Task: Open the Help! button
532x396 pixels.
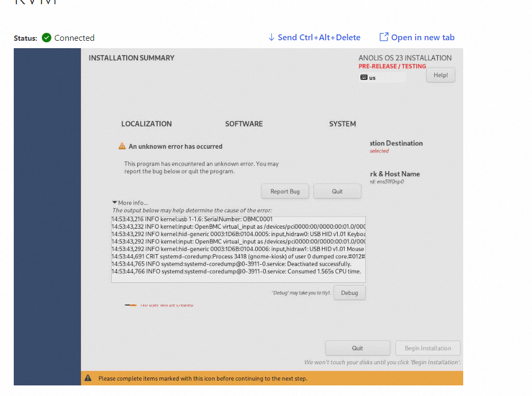Action: pyautogui.click(x=440, y=75)
